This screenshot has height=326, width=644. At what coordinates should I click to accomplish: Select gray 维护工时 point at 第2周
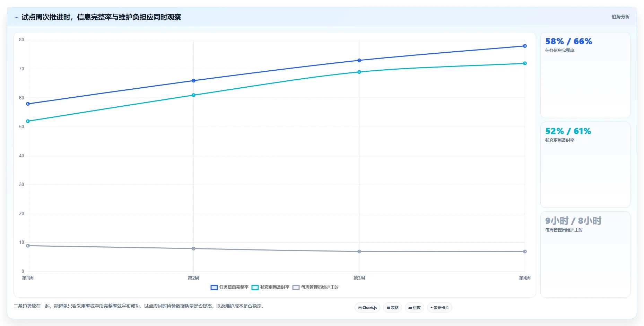(x=193, y=249)
